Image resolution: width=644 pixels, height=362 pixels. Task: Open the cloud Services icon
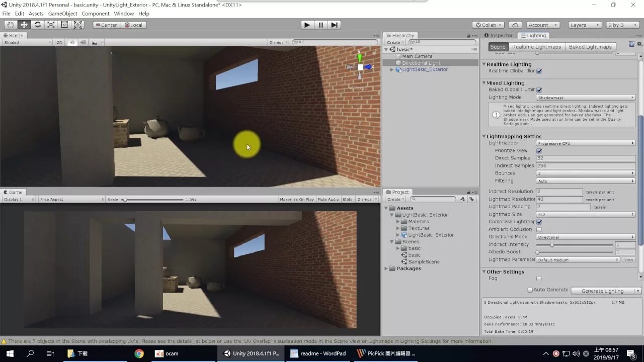[x=515, y=25]
